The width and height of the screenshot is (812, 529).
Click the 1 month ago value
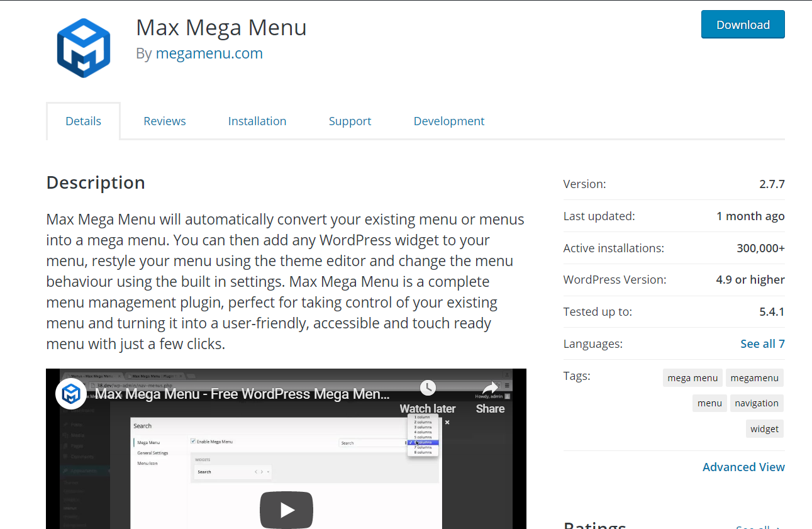click(750, 216)
